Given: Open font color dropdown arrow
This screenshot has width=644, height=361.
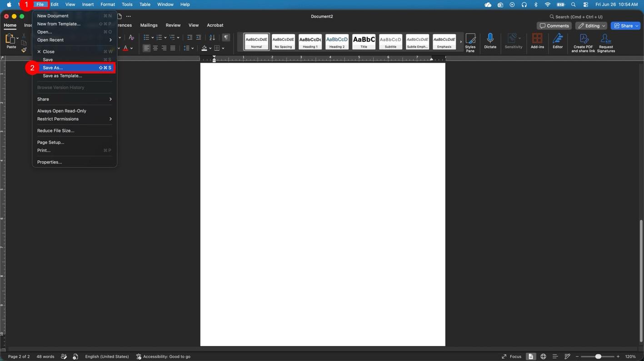Looking at the screenshot, I should click(132, 48).
